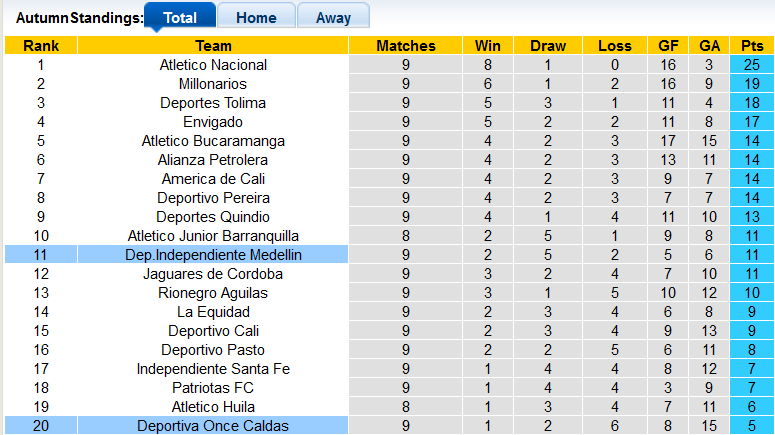The height and width of the screenshot is (435, 775).
Task: Click the Rank column header
Action: [x=41, y=46]
